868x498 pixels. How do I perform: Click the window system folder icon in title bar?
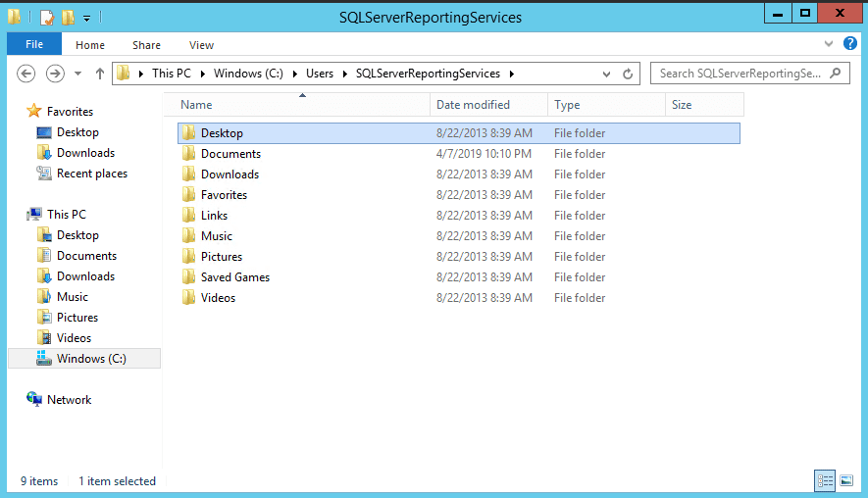pyautogui.click(x=14, y=17)
